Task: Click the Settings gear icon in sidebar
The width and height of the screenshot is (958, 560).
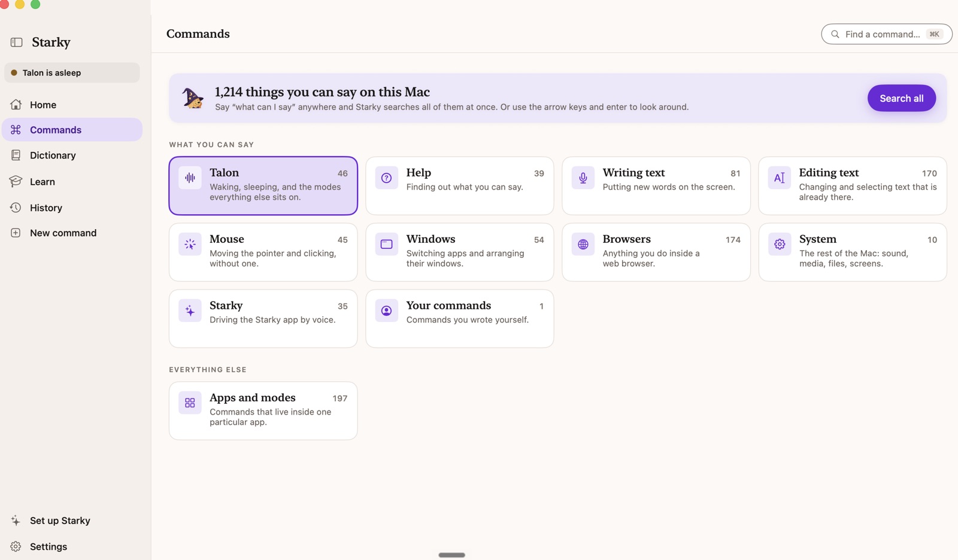Action: pos(16,546)
